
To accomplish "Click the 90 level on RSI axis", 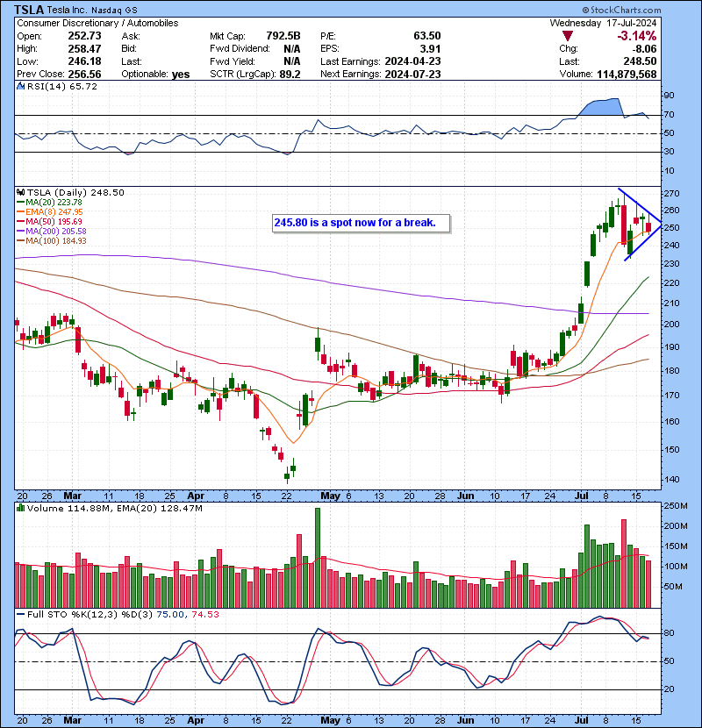I will [x=669, y=96].
